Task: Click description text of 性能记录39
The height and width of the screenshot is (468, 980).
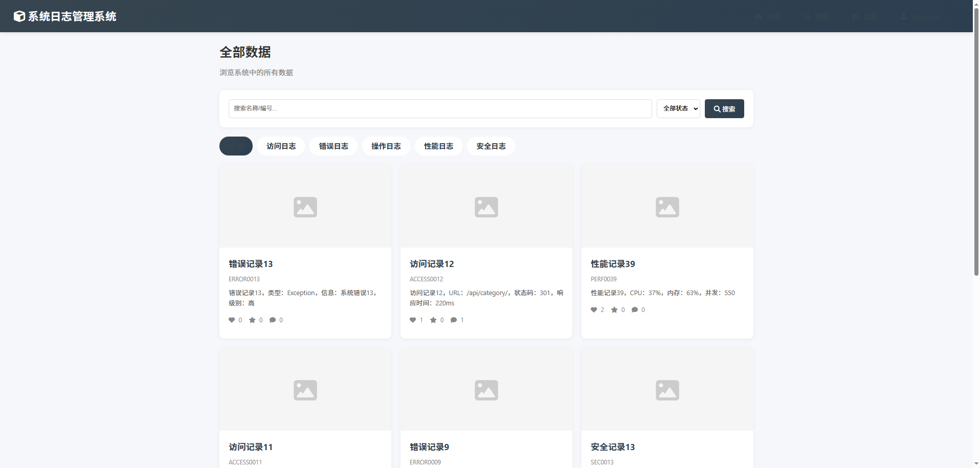Action: click(662, 293)
